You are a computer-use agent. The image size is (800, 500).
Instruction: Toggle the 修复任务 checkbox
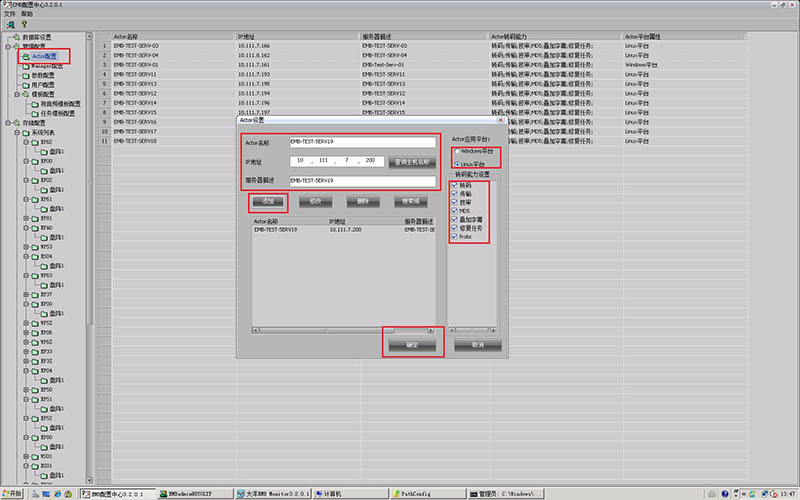(454, 228)
